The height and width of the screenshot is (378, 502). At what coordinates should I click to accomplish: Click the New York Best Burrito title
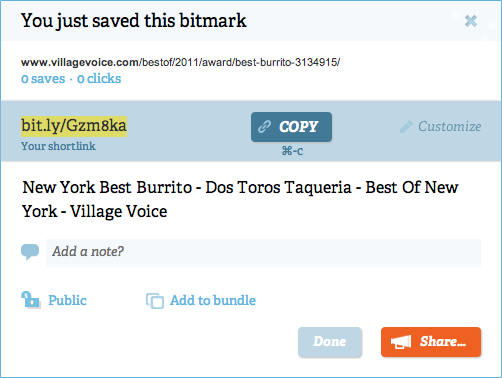[x=240, y=199]
